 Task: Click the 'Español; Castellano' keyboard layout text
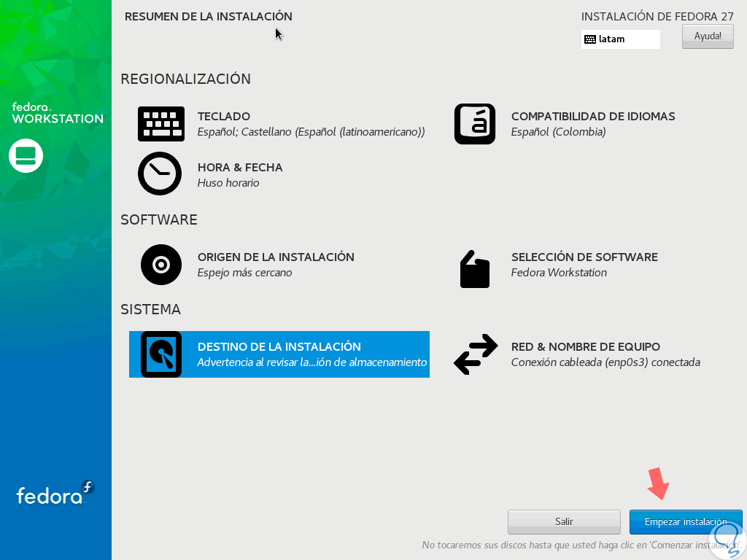[311, 132]
